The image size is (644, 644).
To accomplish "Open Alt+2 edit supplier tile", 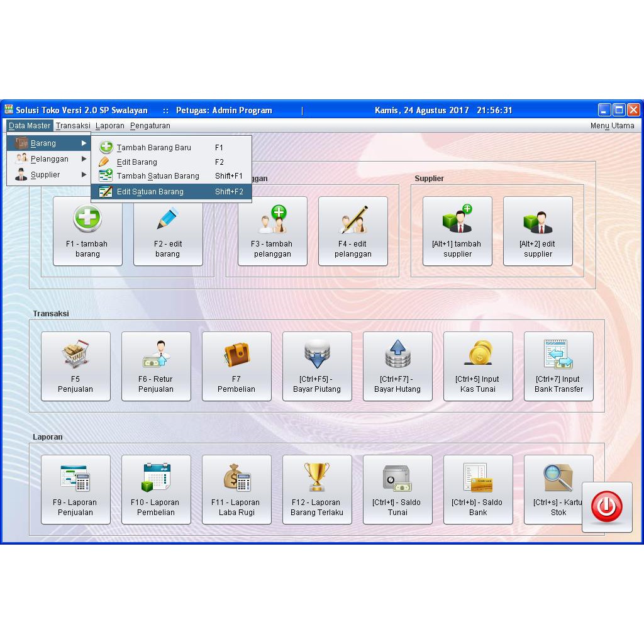I will point(538,231).
